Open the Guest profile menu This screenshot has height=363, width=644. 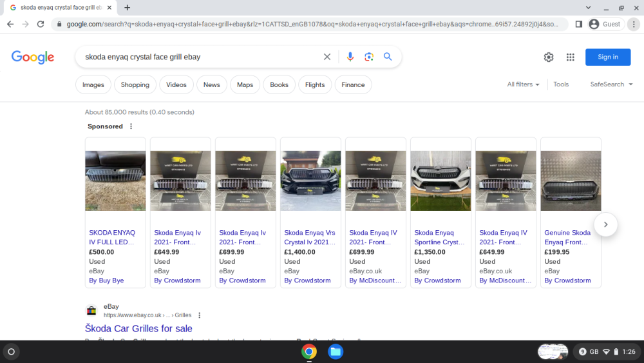point(605,25)
